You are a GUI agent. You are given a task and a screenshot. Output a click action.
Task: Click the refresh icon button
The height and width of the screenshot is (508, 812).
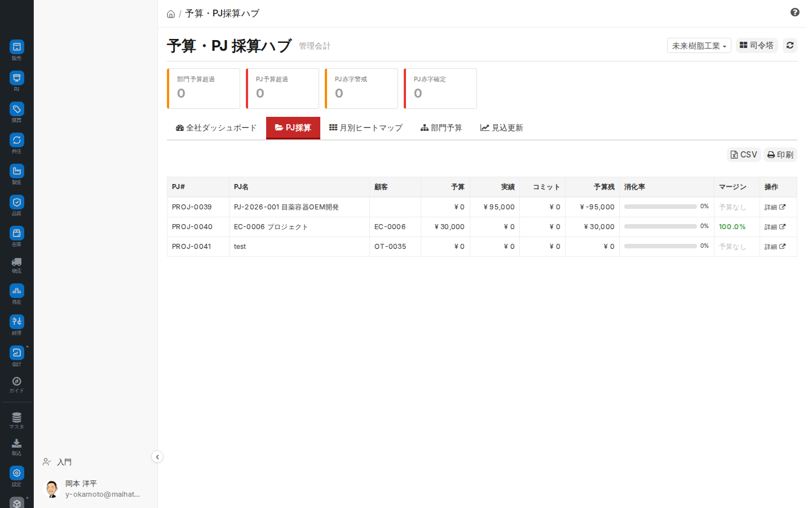click(790, 45)
